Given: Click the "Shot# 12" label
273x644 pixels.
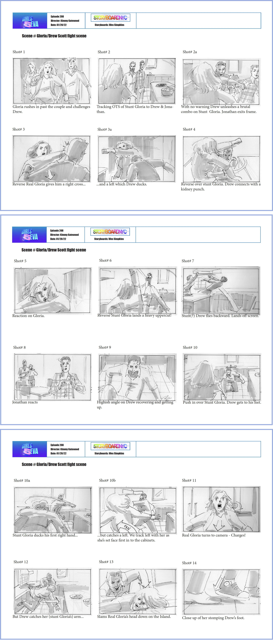Looking at the screenshot, I should coord(21,562).
